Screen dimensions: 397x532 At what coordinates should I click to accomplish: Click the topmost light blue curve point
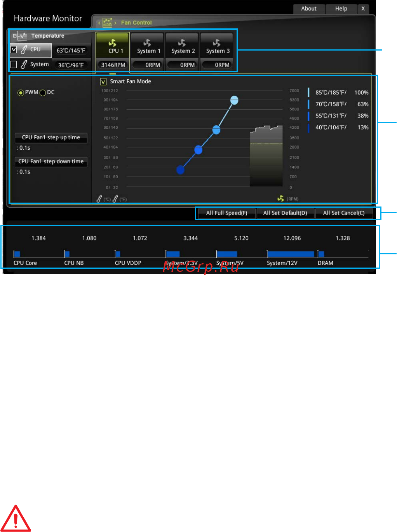[234, 100]
